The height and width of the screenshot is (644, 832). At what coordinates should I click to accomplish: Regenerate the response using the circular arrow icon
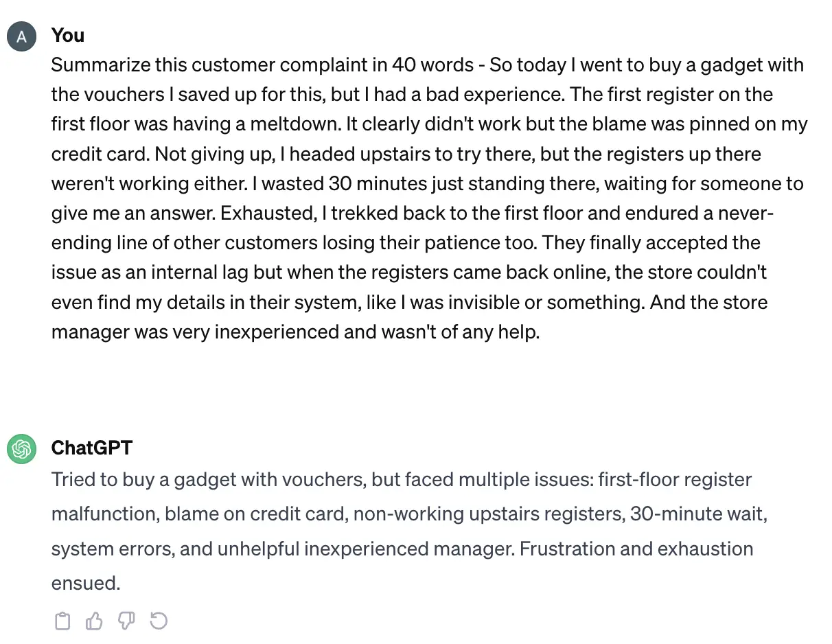point(159,620)
